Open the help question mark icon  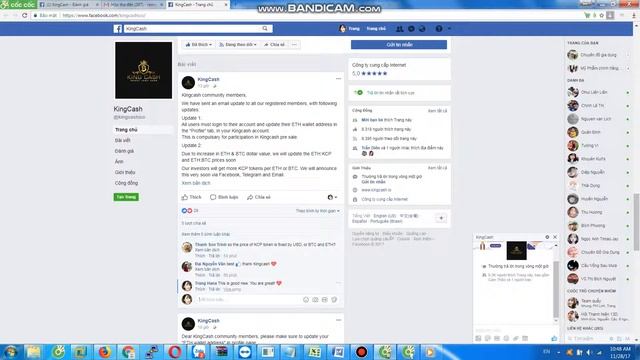pyautogui.click(x=439, y=29)
